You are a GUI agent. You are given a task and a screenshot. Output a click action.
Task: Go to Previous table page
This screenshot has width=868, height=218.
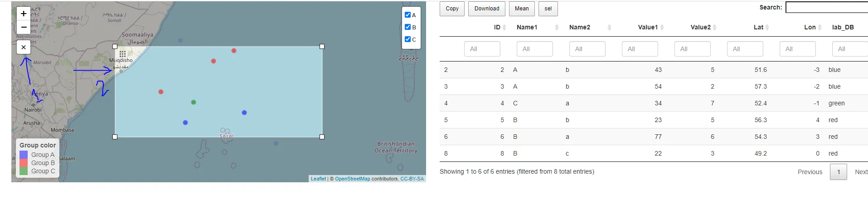click(810, 172)
